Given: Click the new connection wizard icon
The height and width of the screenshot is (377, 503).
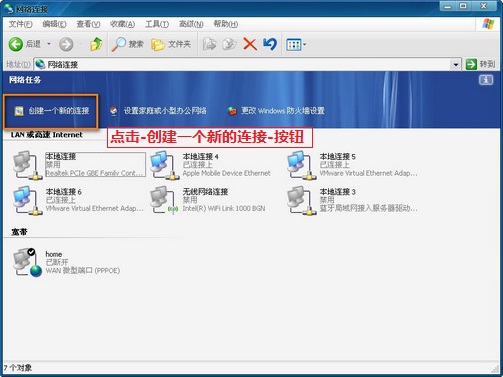Looking at the screenshot, I should 19,111.
